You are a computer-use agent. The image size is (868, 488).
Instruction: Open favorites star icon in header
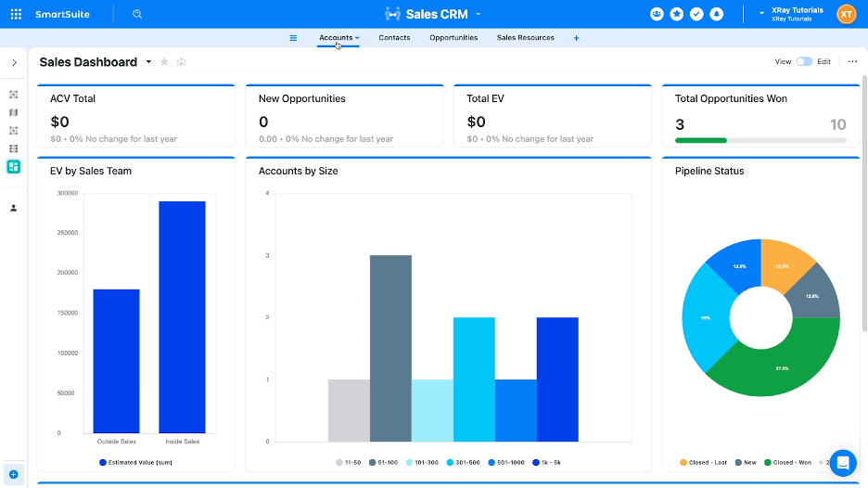coord(676,15)
